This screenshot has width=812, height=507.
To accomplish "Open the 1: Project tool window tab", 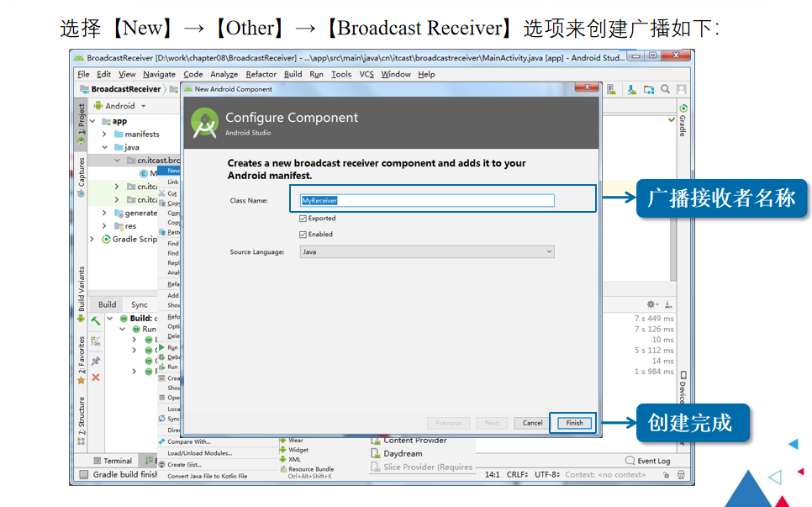I will tap(82, 124).
